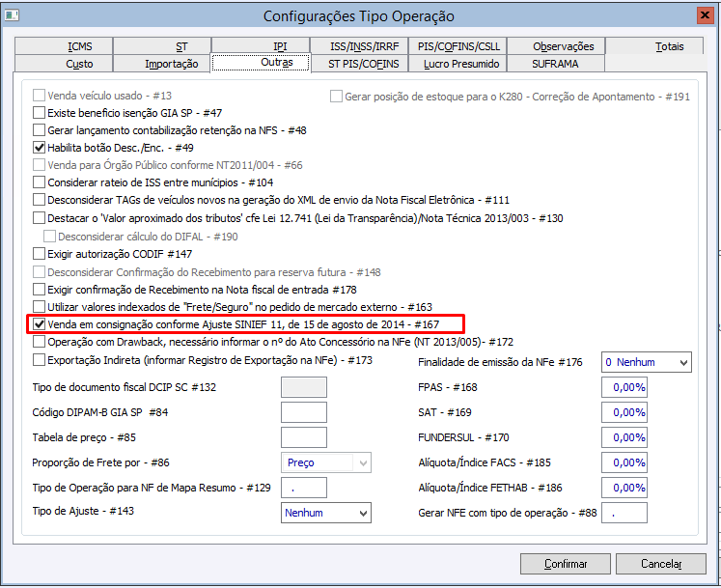Click the FPAS #168 percentage field
The image size is (721, 588).
click(624, 387)
